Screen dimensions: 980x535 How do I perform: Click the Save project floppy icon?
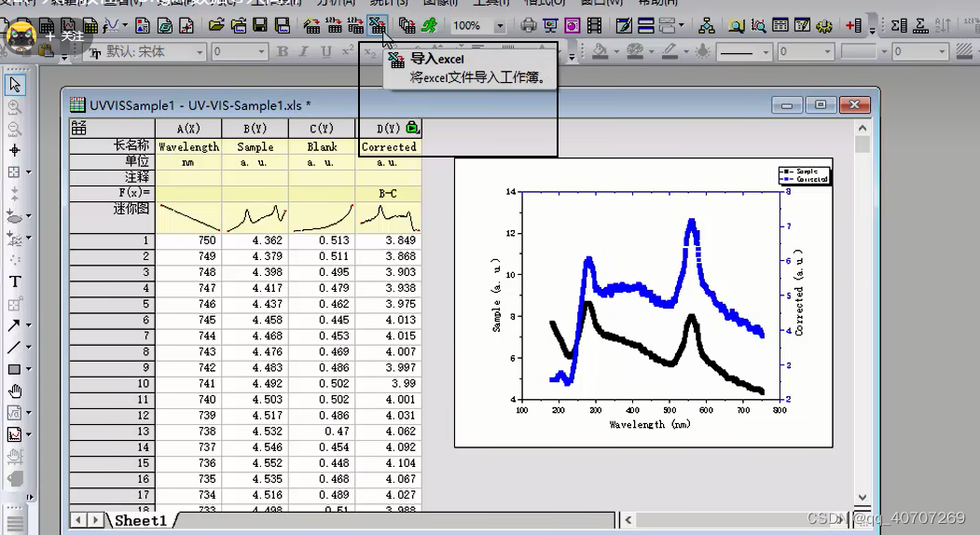[260, 25]
